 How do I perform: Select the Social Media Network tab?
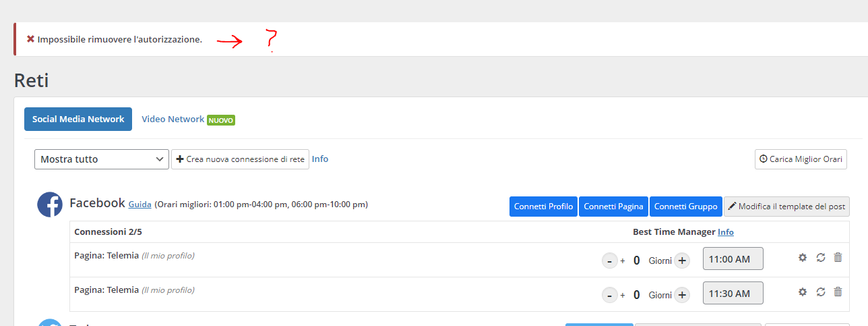(x=78, y=119)
